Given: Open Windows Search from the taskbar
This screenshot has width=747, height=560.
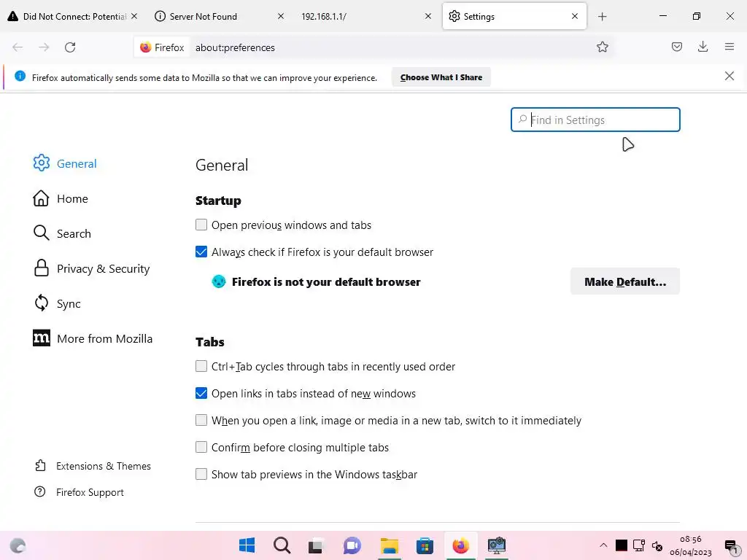Looking at the screenshot, I should tap(282, 545).
